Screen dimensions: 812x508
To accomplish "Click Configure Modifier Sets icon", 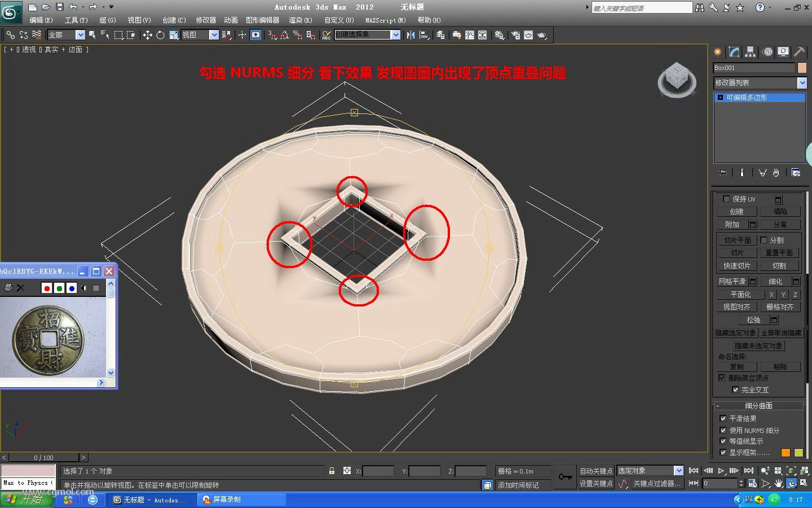I will click(796, 173).
